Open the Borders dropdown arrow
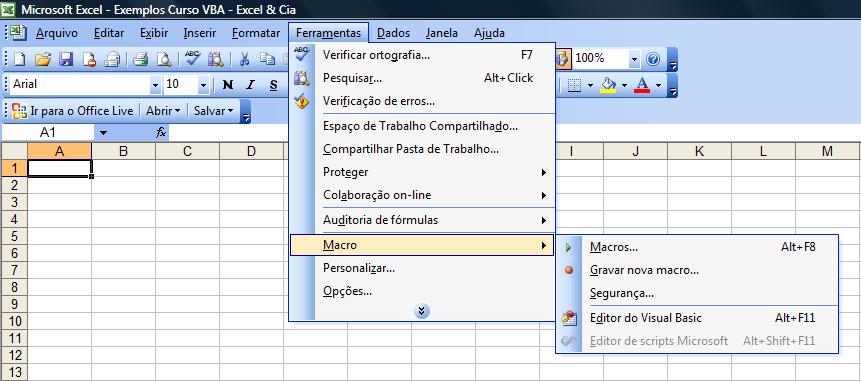The height and width of the screenshot is (381, 861). 590,85
